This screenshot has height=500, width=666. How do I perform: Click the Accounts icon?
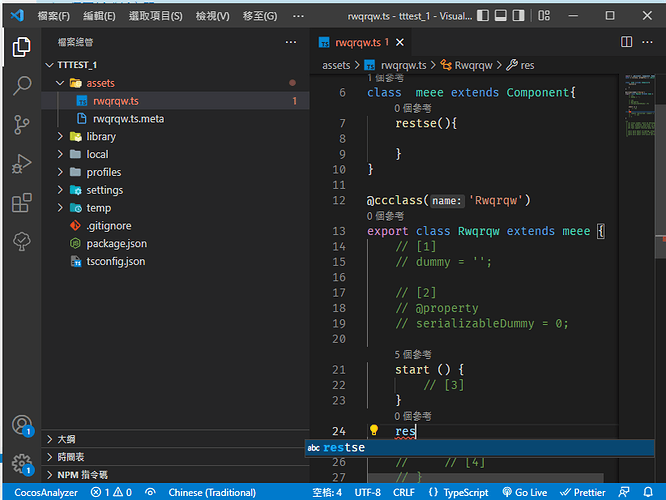click(x=21, y=426)
